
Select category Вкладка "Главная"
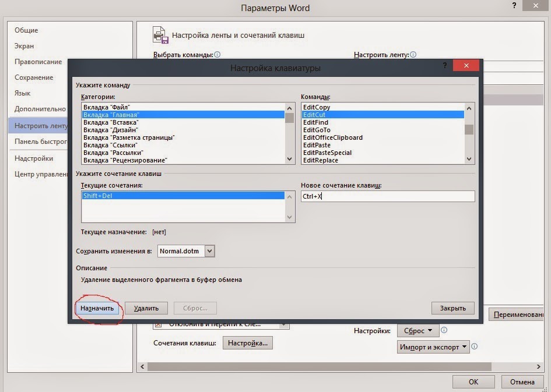coord(183,115)
